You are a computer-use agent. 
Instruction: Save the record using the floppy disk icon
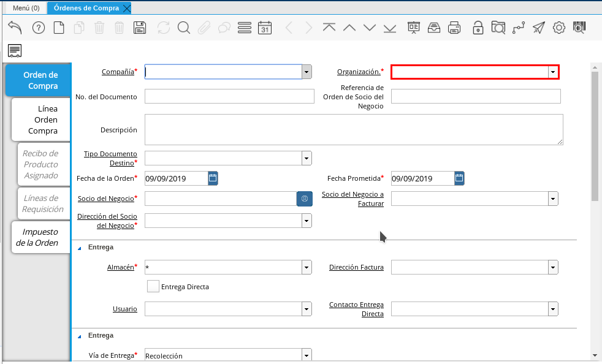140,28
